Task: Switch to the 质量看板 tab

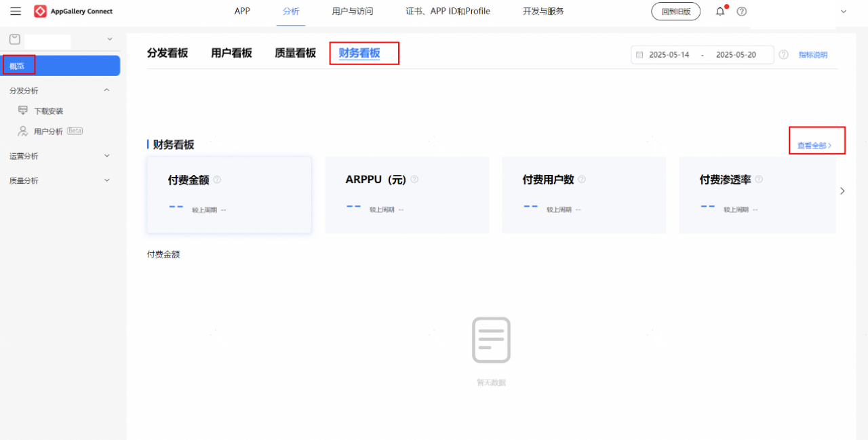Action: 295,53
